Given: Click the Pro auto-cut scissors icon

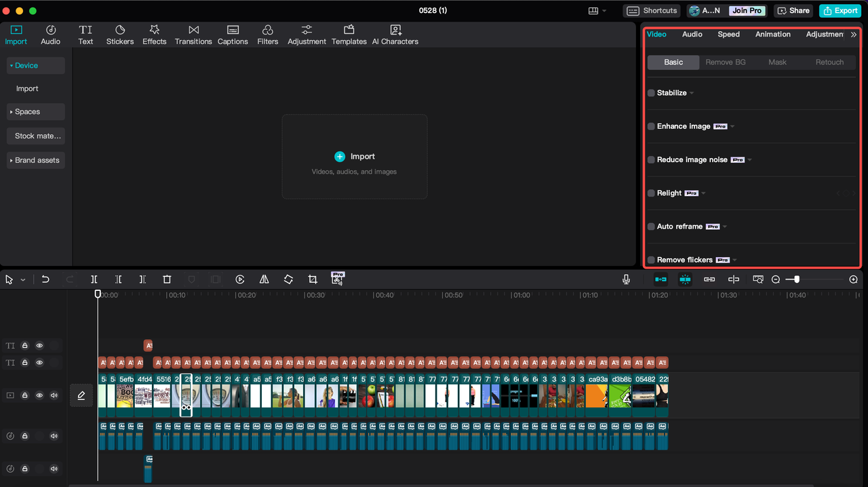Looking at the screenshot, I should pos(337,278).
